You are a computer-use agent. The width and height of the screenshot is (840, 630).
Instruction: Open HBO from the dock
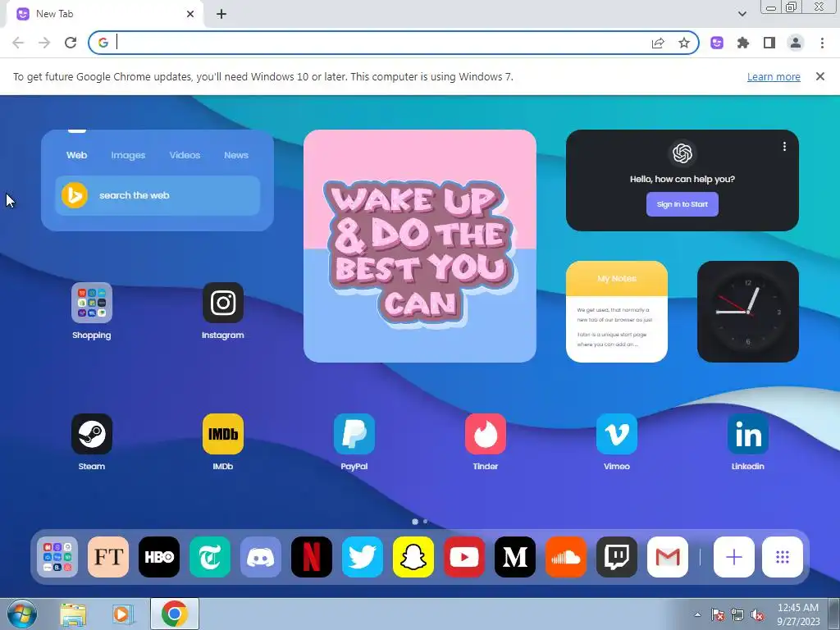159,557
